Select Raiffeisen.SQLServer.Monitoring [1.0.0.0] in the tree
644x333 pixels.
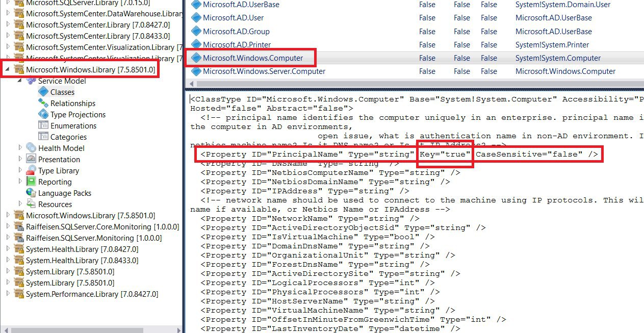click(x=94, y=238)
